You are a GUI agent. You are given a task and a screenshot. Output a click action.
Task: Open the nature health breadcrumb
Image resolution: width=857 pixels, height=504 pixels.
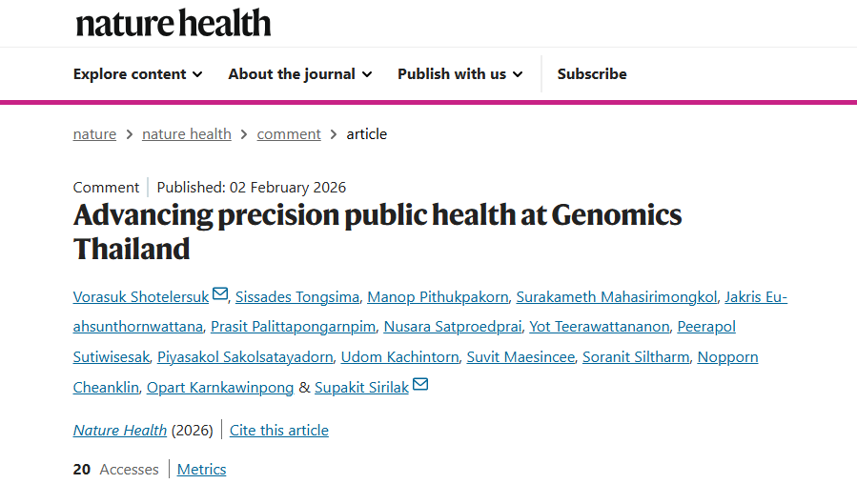[x=187, y=134]
